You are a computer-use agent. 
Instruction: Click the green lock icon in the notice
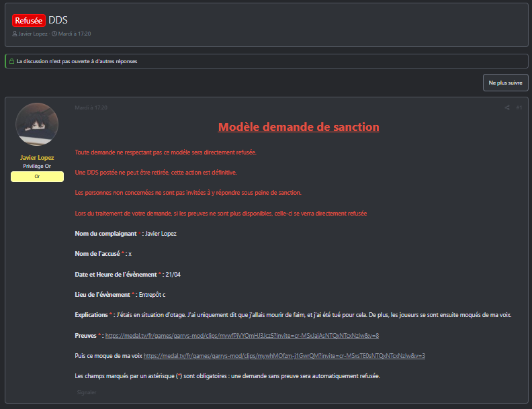11,61
